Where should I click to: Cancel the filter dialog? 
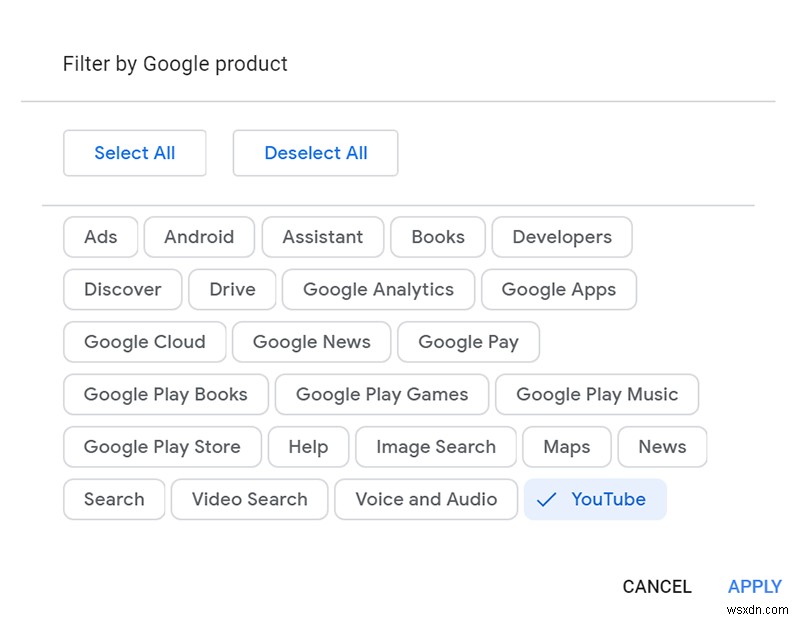tap(656, 587)
